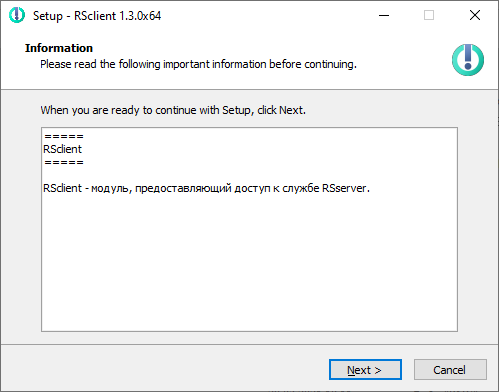Click the bold "Information" heading
The image size is (499, 392).
pyautogui.click(x=59, y=48)
